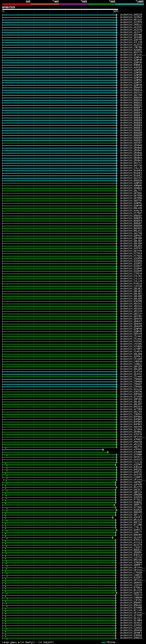
Task: Select the UniRef100_A4S8I1 label
Action: point(131,457)
